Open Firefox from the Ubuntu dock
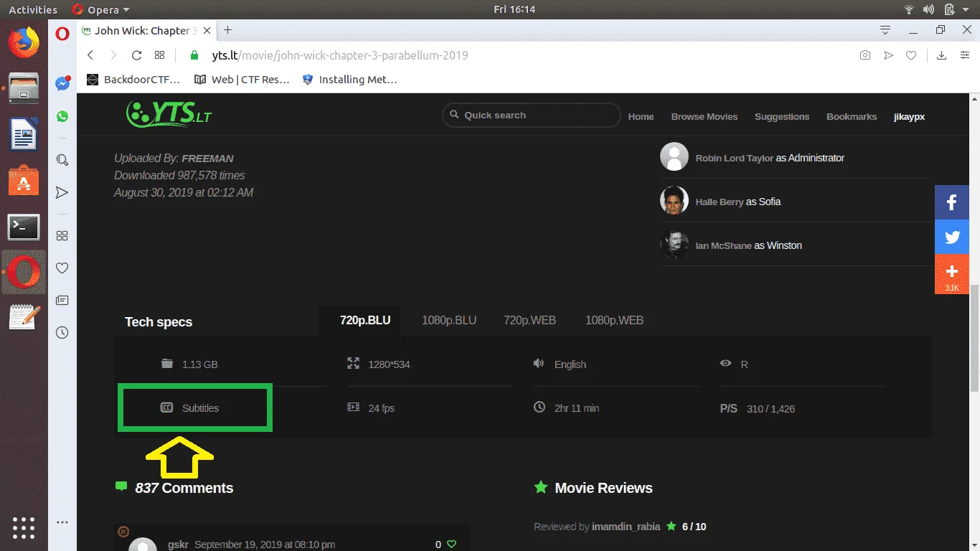The image size is (980, 551). tap(24, 42)
